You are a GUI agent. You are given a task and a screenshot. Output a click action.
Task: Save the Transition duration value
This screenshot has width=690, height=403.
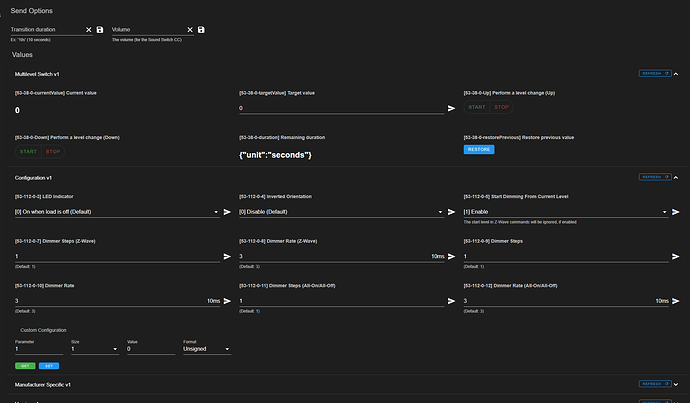[x=100, y=30]
